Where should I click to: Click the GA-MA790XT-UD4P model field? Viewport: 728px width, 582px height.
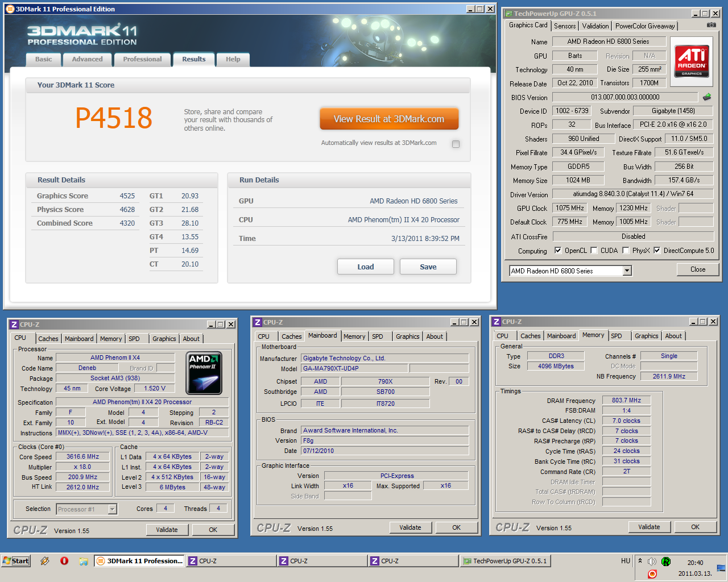coord(355,368)
